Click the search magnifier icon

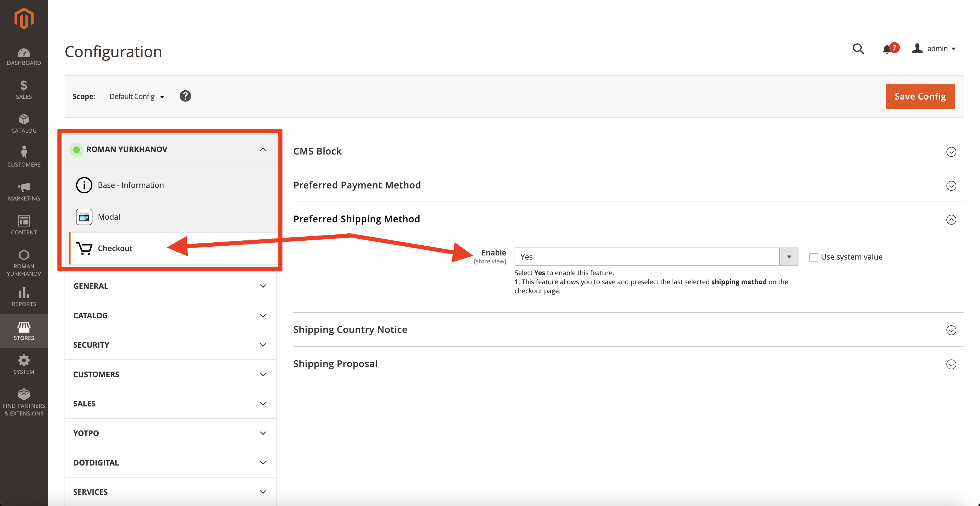click(x=858, y=49)
